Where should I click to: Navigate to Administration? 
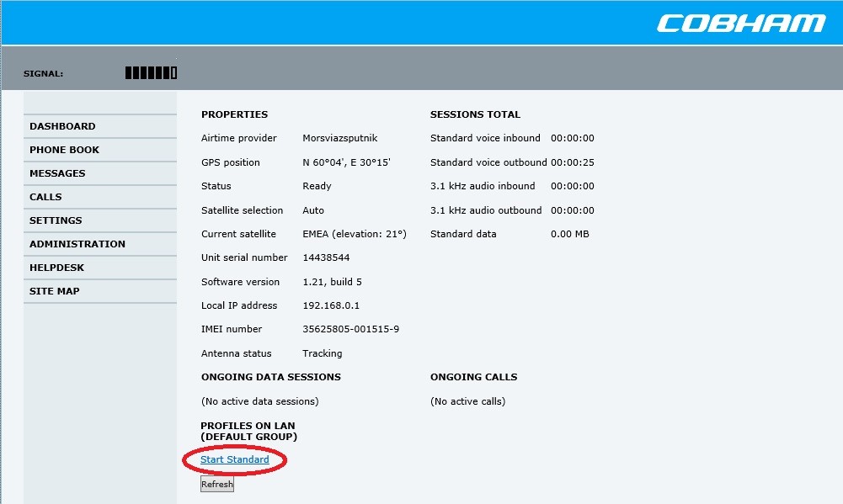[77, 244]
